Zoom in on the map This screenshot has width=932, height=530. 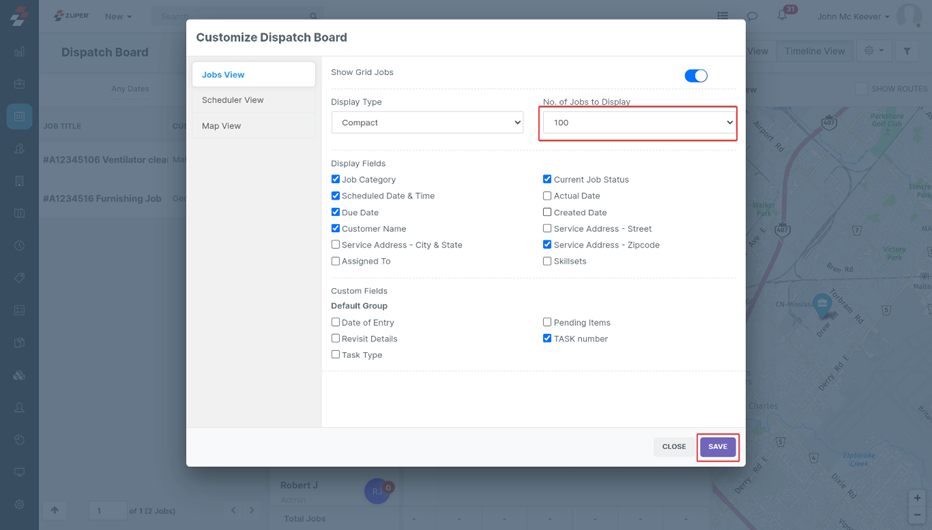[x=917, y=498]
